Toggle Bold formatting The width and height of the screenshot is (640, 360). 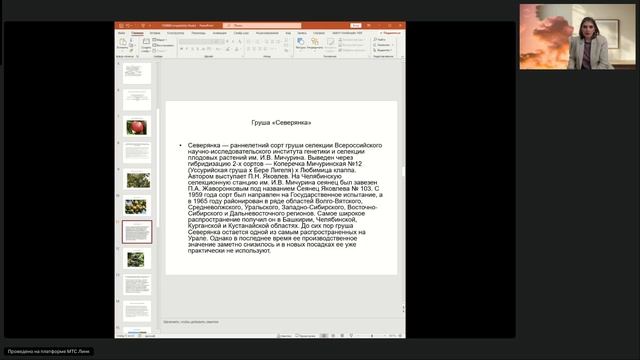tap(182, 49)
